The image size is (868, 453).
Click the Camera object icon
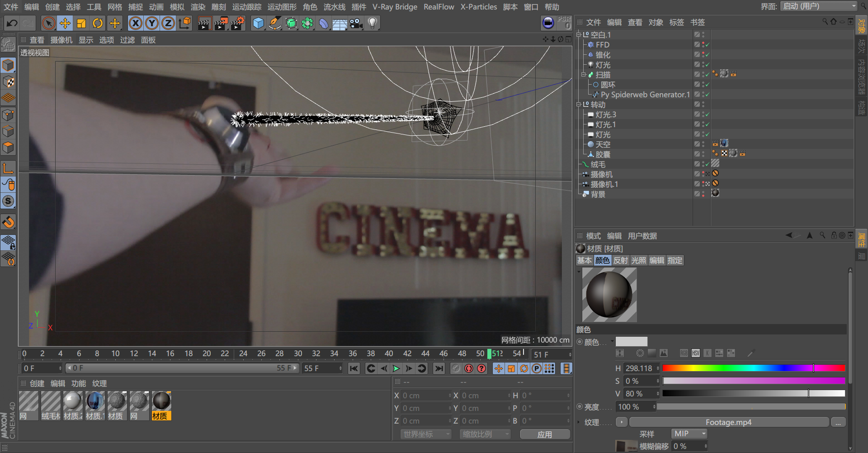[x=356, y=23]
